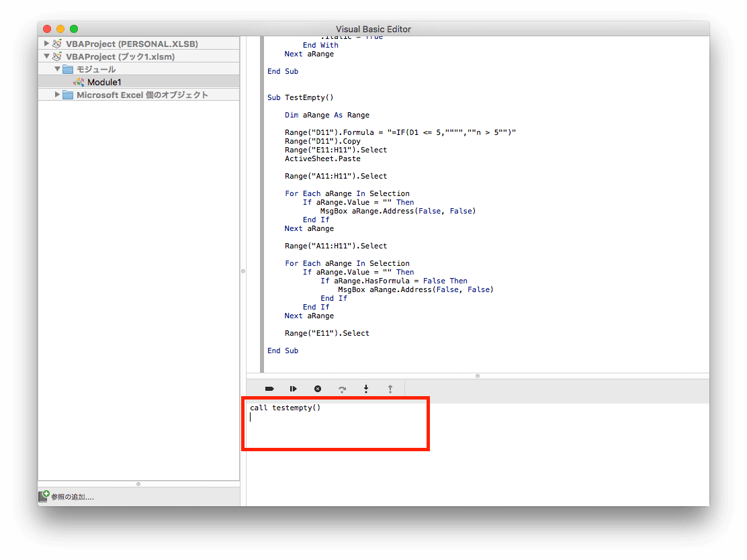Click the 'End With' line

[x=320, y=45]
